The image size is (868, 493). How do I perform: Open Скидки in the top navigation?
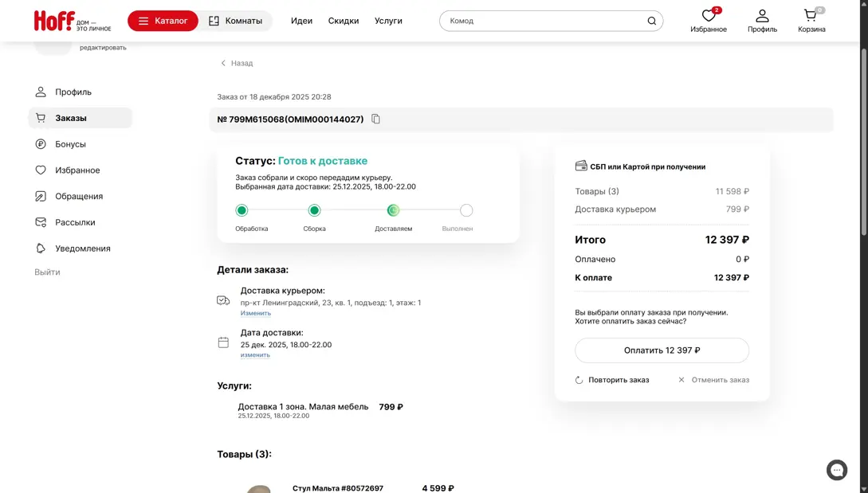click(x=344, y=21)
